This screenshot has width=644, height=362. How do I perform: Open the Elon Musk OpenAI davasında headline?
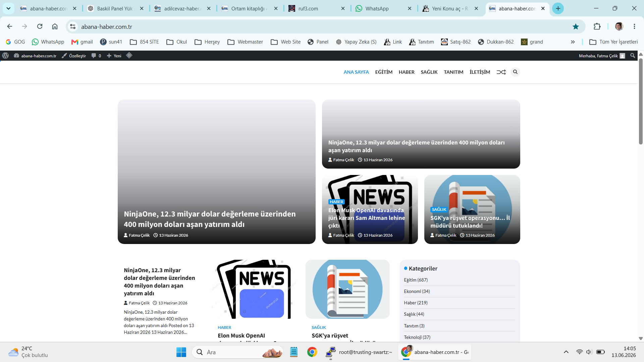coord(367,218)
